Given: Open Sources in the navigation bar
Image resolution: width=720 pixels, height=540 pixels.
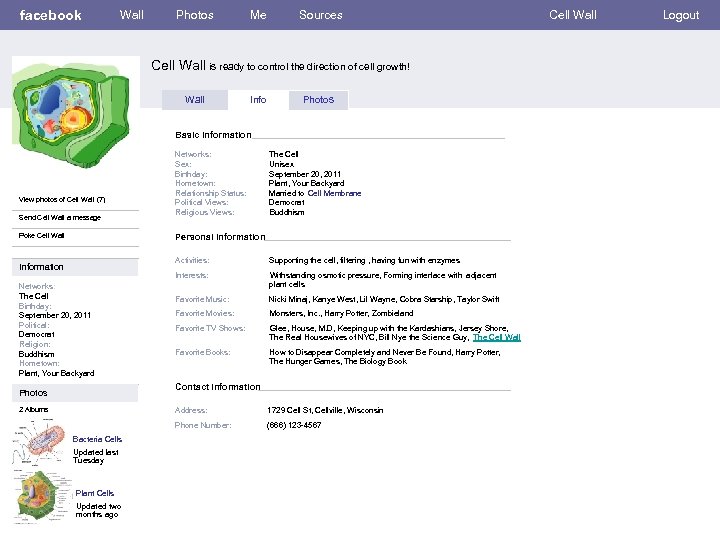Looking at the screenshot, I should click(321, 15).
